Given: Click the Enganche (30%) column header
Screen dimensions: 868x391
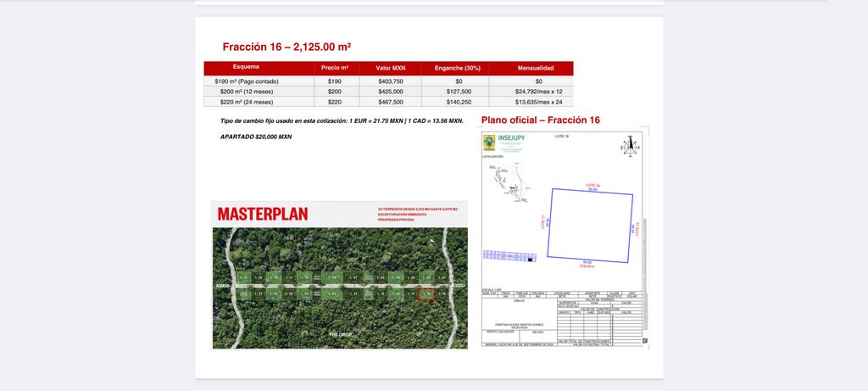Looking at the screenshot, I should tap(458, 68).
